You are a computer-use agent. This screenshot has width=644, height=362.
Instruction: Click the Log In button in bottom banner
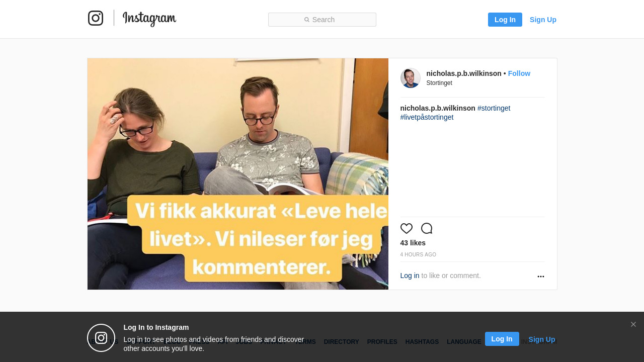coord(502,339)
